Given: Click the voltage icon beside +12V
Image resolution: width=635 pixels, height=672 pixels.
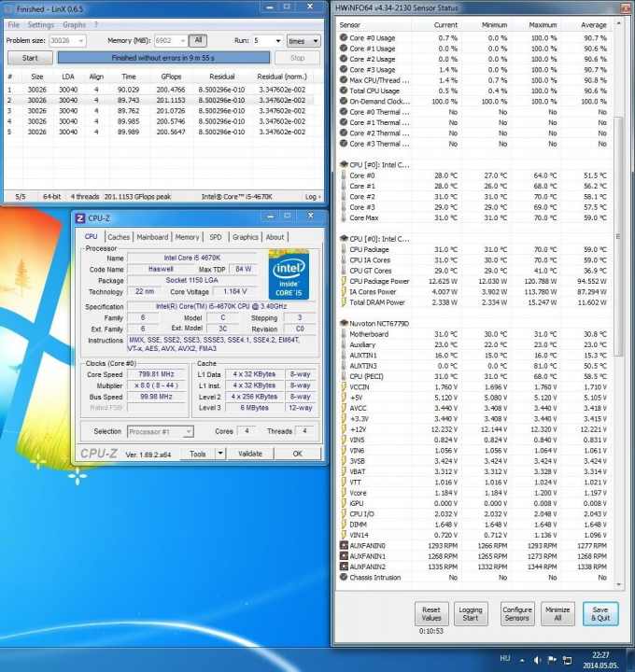Looking at the screenshot, I should click(344, 429).
